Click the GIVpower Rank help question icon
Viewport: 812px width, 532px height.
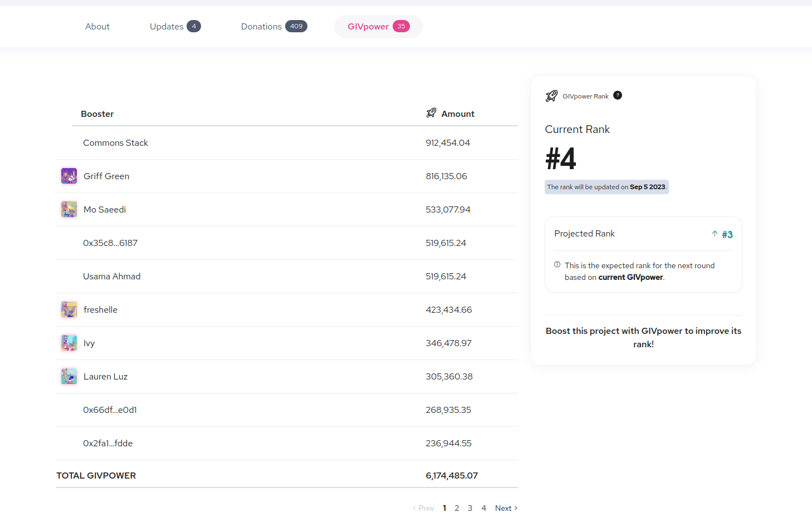(x=618, y=95)
